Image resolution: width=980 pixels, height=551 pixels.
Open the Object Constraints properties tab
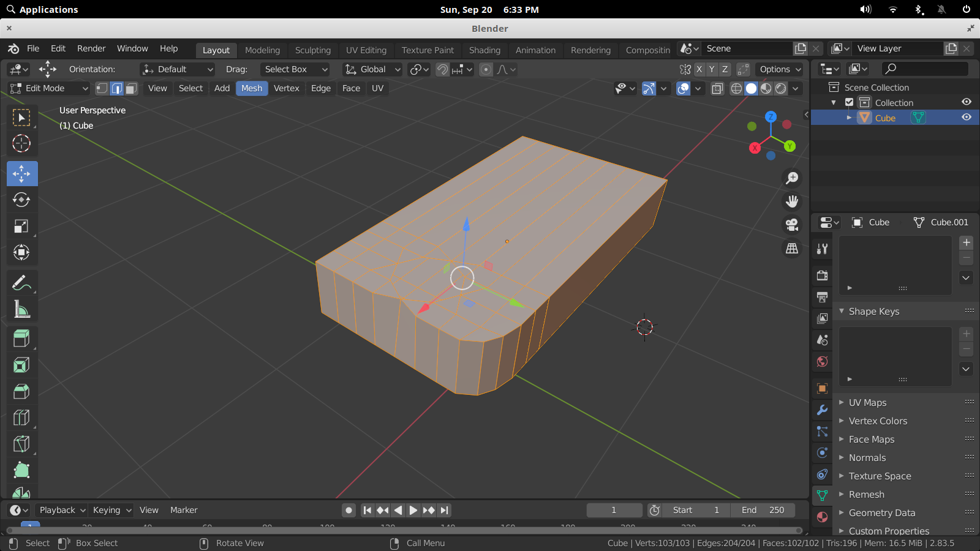coord(822,474)
